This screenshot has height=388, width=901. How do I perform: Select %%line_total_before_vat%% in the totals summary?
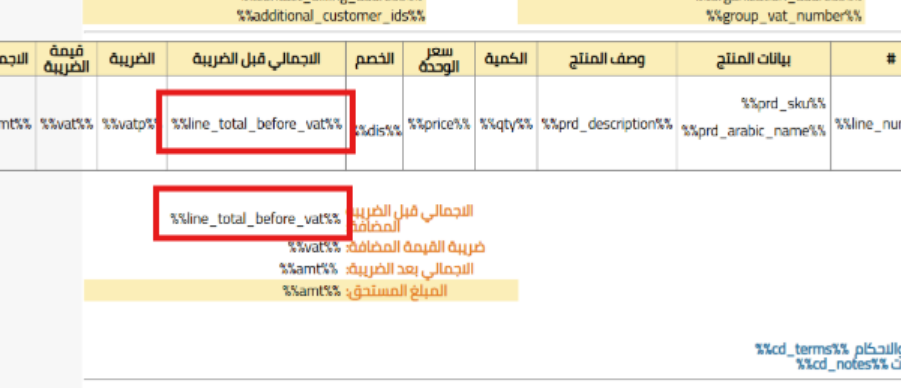[255, 219]
